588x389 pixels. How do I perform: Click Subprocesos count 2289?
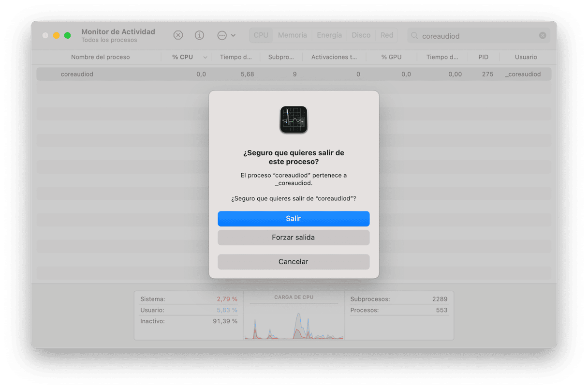440,299
